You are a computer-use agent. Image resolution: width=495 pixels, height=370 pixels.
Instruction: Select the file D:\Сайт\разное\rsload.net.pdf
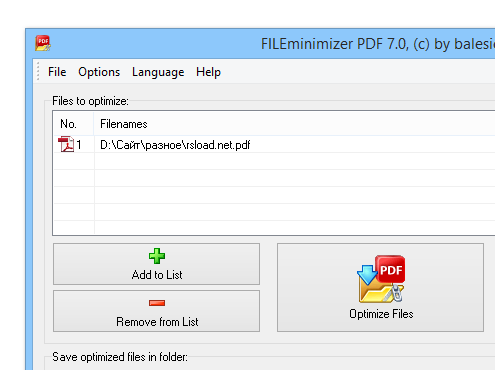tap(175, 145)
